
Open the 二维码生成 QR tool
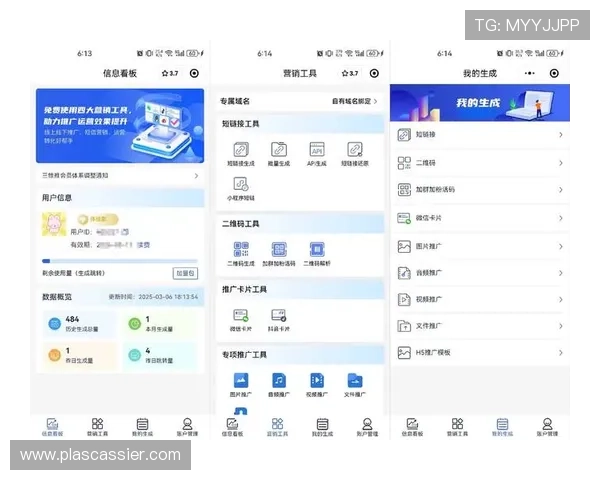tap(241, 249)
